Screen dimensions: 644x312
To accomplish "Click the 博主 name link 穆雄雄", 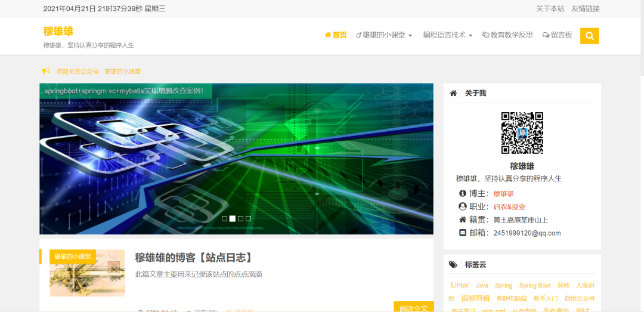I will [503, 194].
